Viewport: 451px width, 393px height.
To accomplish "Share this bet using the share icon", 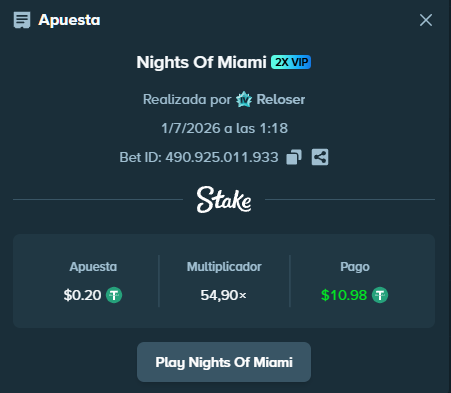I will click(320, 157).
